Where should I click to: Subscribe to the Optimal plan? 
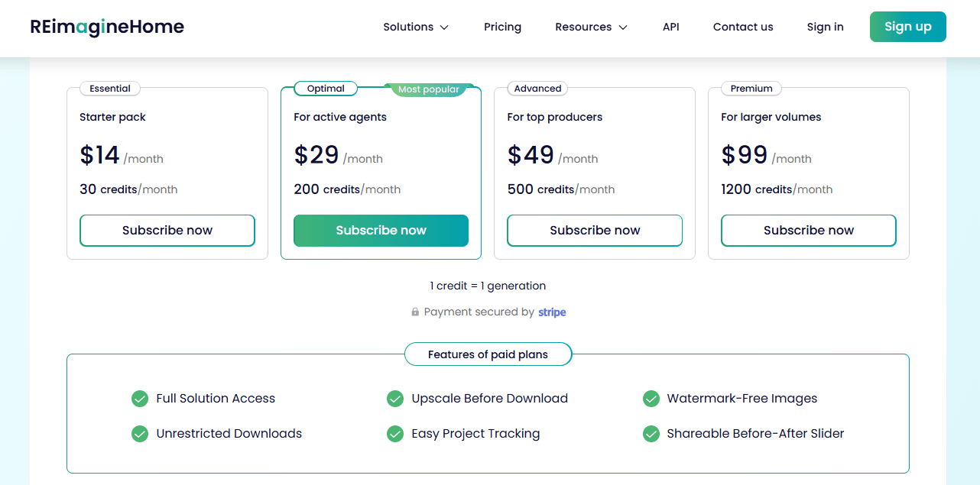click(x=381, y=230)
